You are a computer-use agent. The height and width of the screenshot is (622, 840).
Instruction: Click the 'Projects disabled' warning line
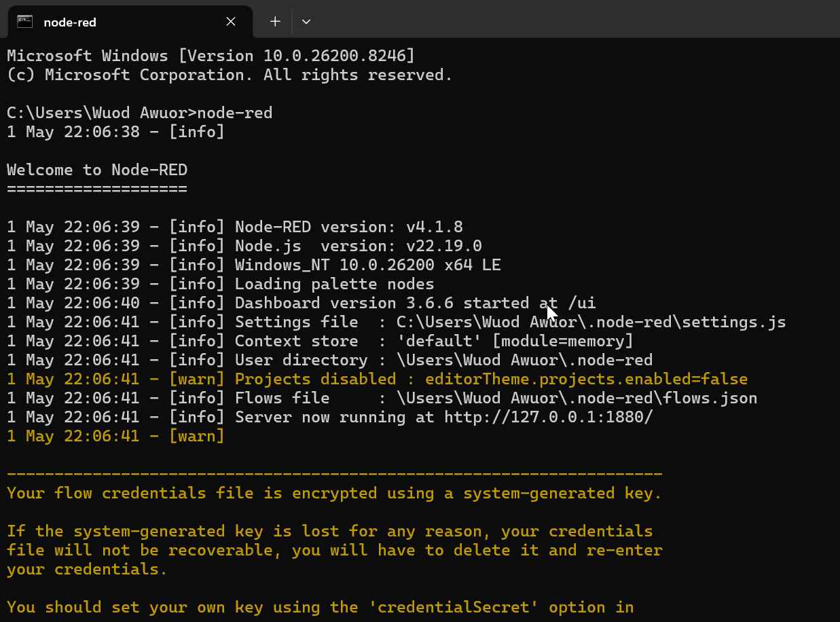click(378, 379)
